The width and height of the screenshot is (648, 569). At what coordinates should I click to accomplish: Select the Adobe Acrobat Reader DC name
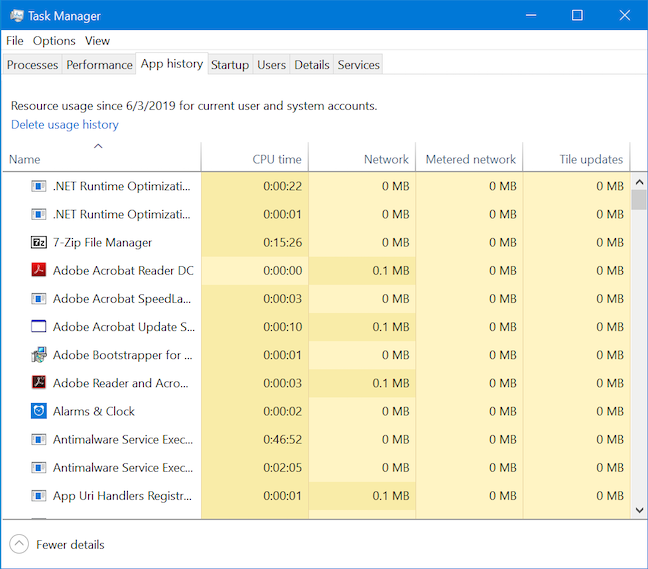tap(123, 271)
